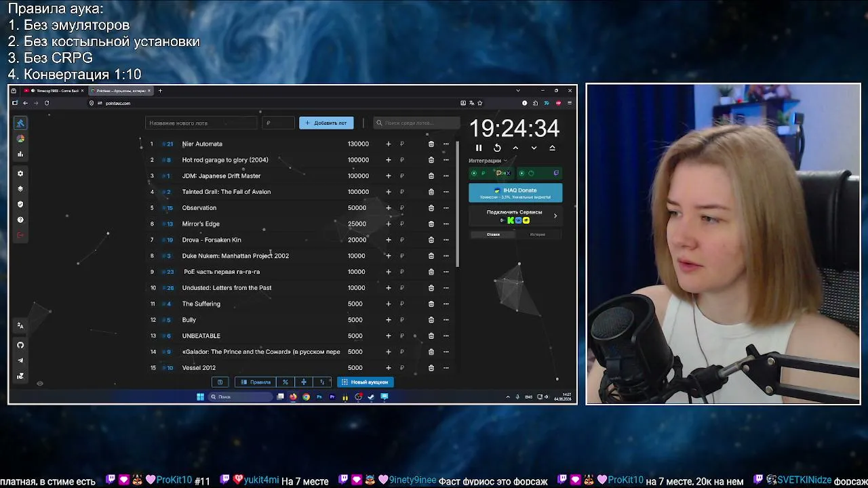Switch to the История tab

point(538,235)
